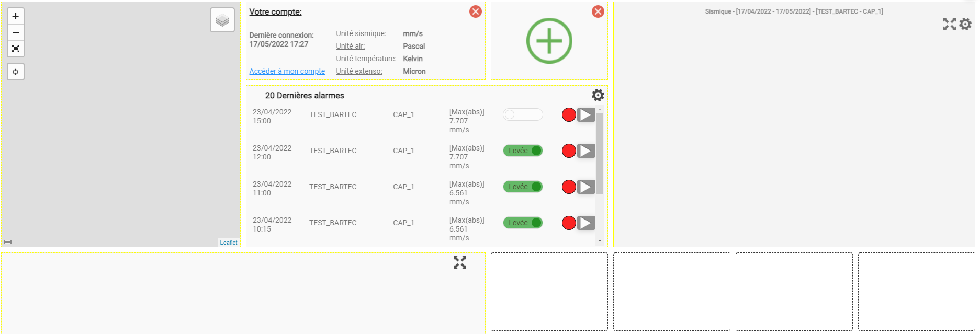The image size is (980, 334).
Task: Zoom out on the map
Action: tap(16, 32)
